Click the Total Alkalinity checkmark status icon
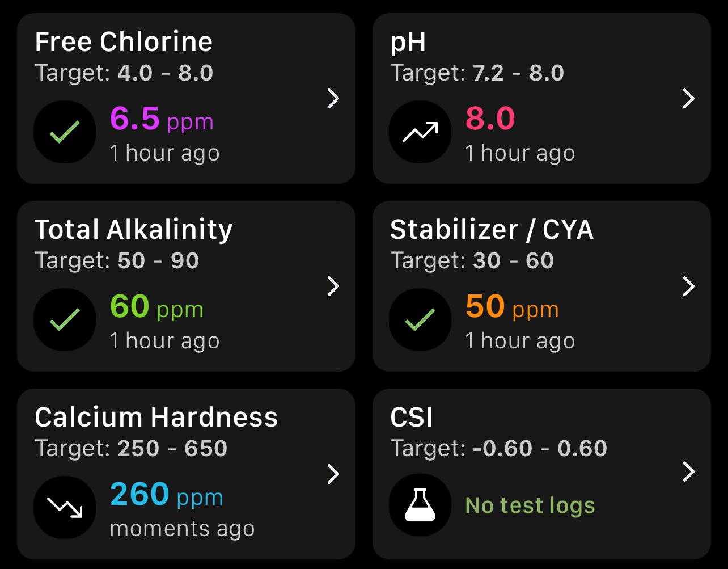728x569 pixels. point(65,320)
